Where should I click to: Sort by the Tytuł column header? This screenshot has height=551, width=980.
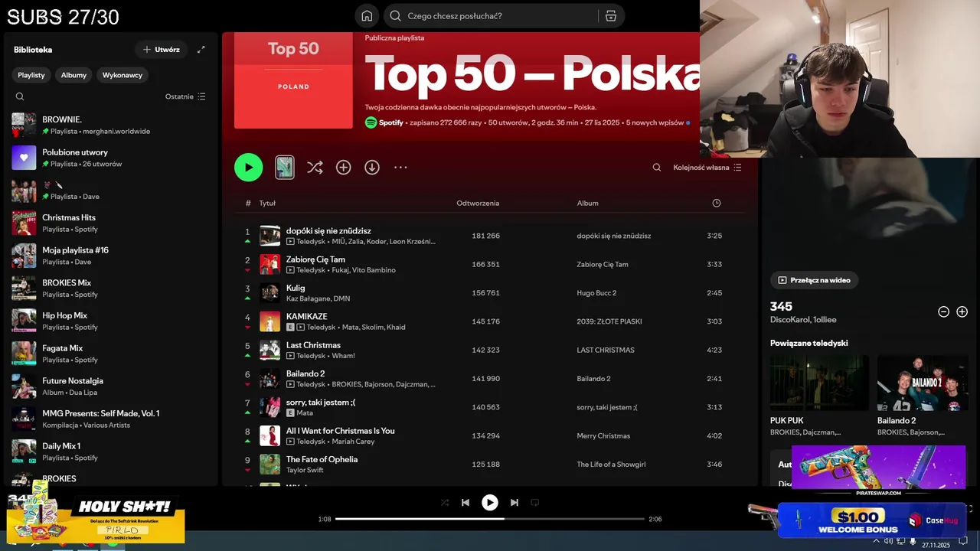[267, 204]
